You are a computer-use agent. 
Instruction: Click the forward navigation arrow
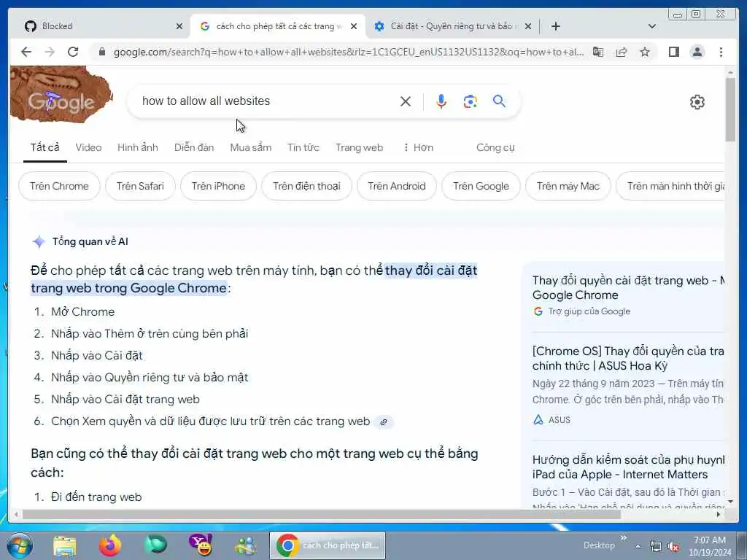pos(50,52)
